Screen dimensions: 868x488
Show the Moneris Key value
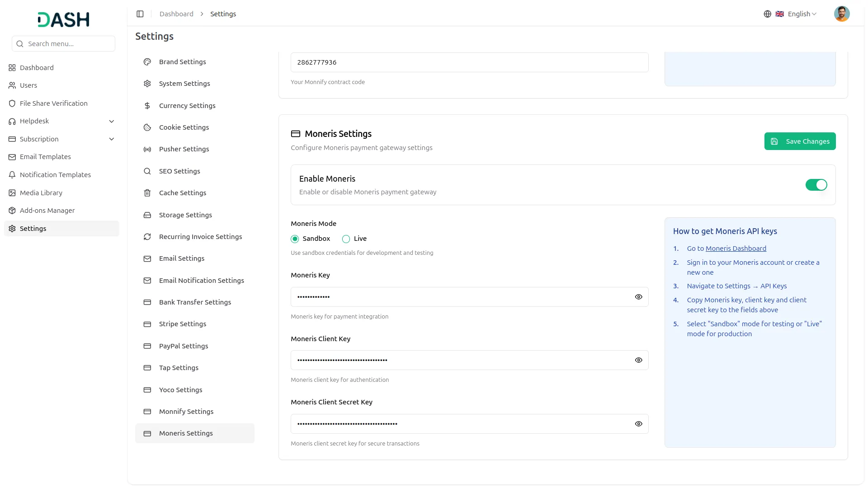click(638, 297)
